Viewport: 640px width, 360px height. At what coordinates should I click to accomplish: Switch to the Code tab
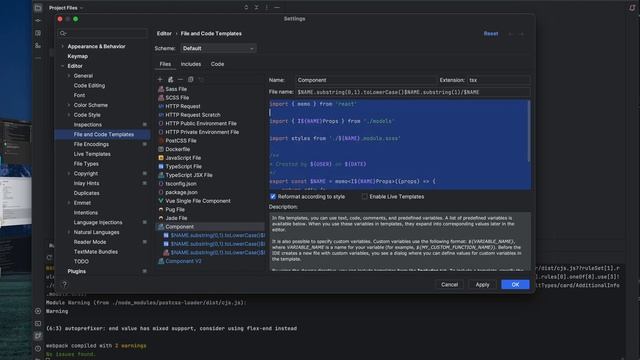pyautogui.click(x=217, y=64)
